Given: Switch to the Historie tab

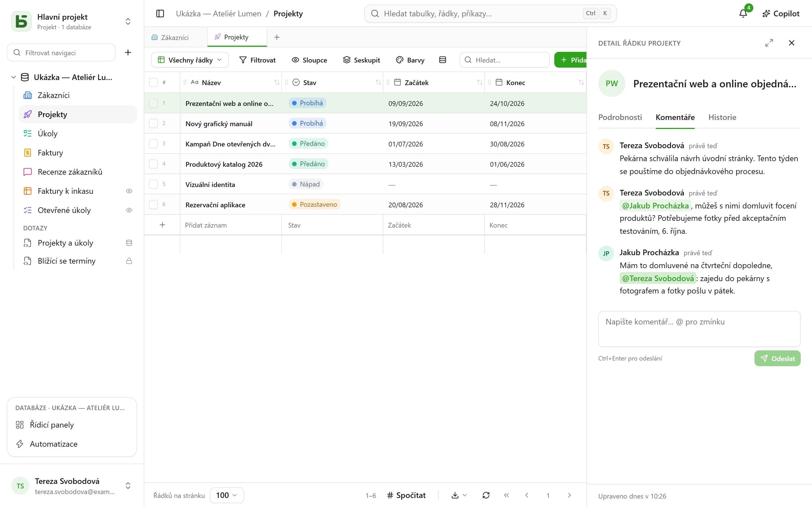Looking at the screenshot, I should coord(722,117).
